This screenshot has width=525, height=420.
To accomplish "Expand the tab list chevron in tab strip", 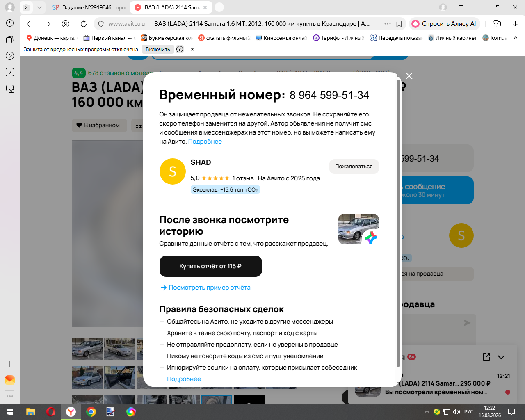I will tap(39, 7).
